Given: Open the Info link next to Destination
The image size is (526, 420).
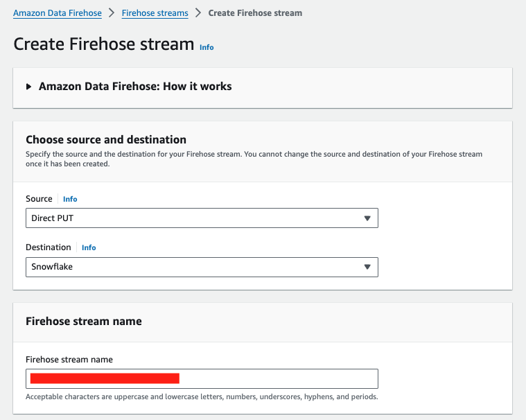Looking at the screenshot, I should coord(89,247).
